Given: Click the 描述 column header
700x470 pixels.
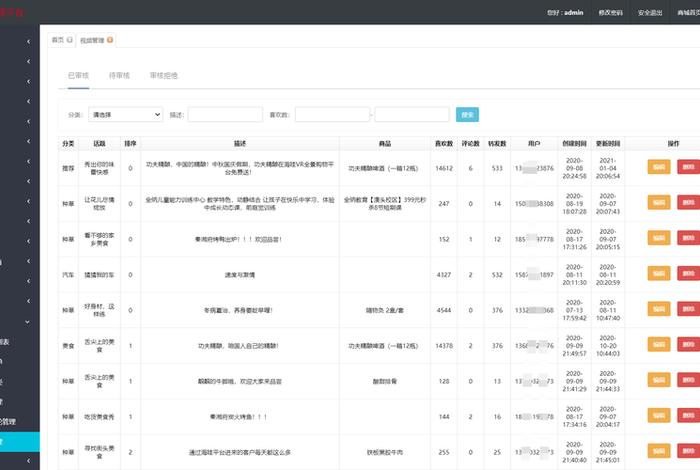Looking at the screenshot, I should tap(240, 144).
